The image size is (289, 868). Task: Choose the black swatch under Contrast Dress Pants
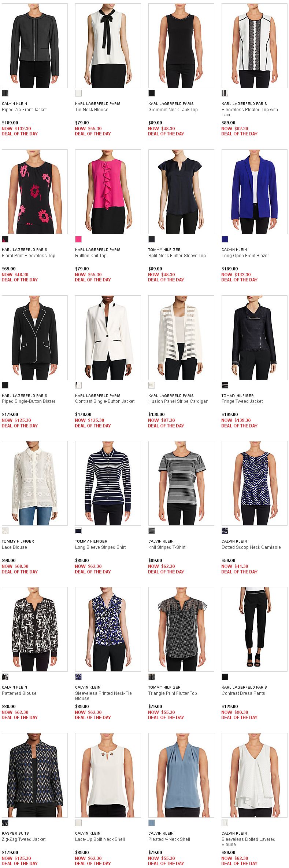(225, 677)
